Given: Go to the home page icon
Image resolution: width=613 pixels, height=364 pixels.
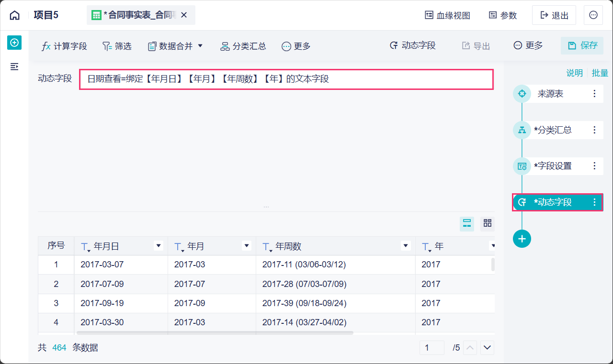Looking at the screenshot, I should coord(15,15).
